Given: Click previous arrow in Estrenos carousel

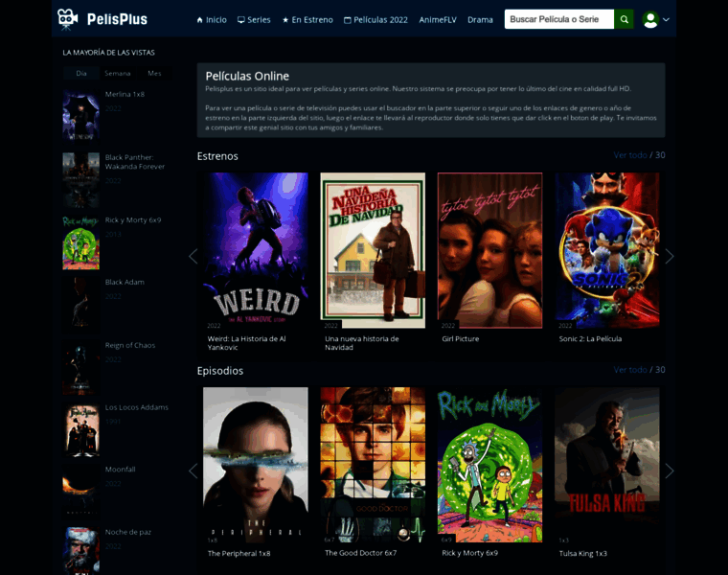Looking at the screenshot, I should [x=193, y=257].
